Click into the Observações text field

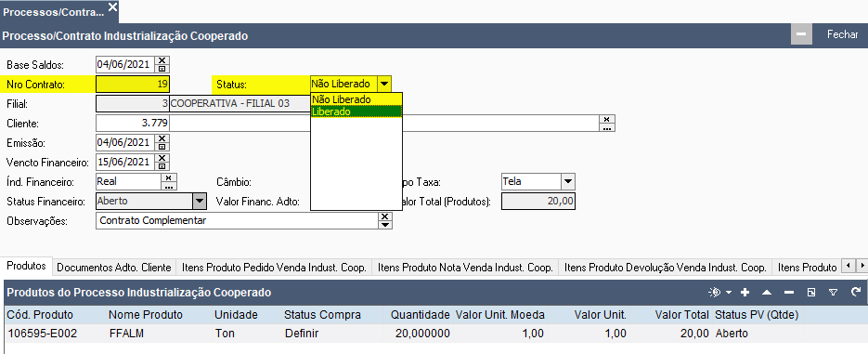point(237,220)
